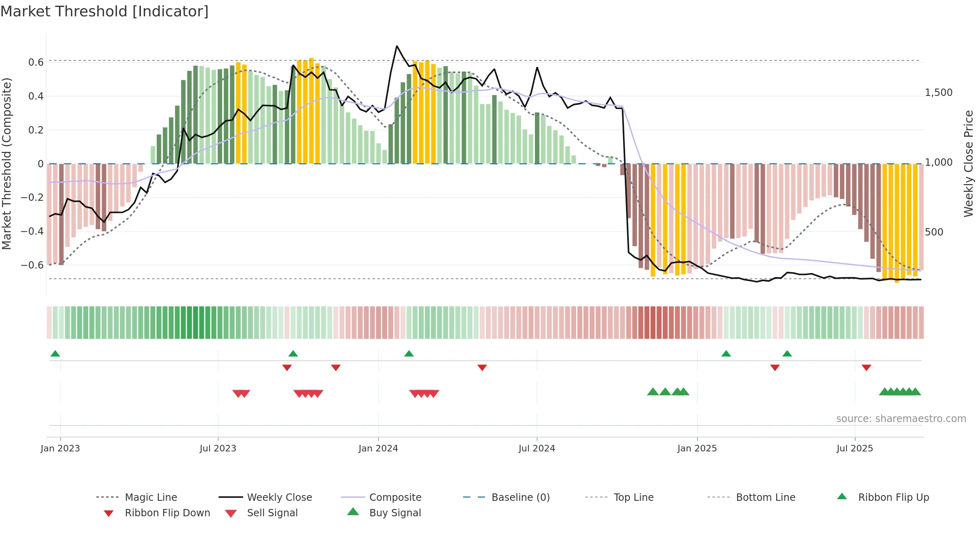Click the ribbon flip up marker just after Jan 2025
The image size is (980, 551).
(726, 353)
